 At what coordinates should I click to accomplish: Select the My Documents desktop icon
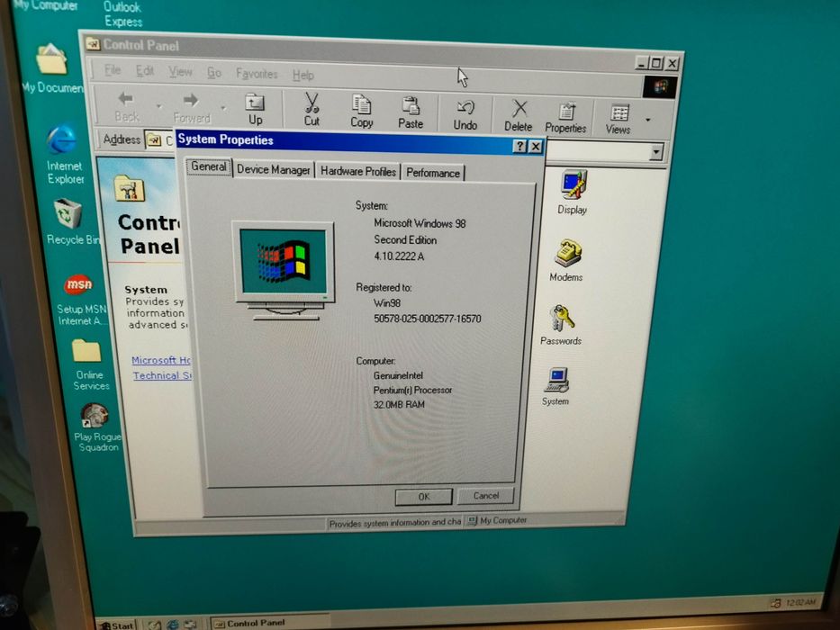point(52,67)
